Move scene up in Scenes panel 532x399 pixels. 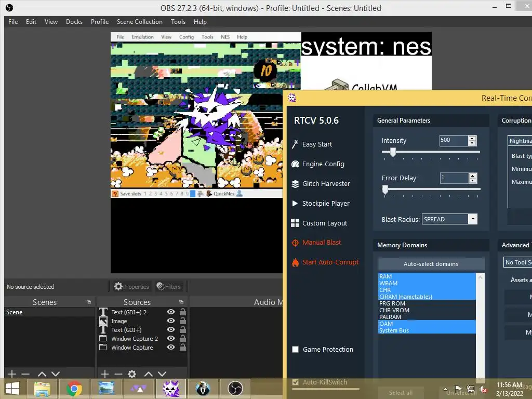[42, 374]
